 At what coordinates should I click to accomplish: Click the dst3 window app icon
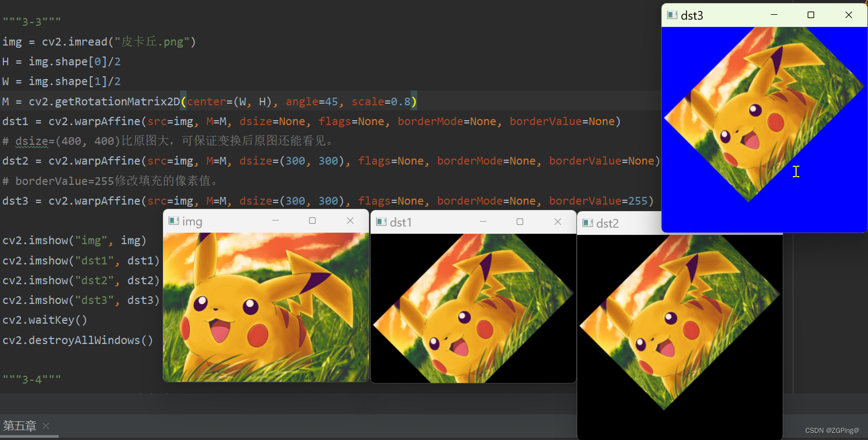(x=672, y=15)
